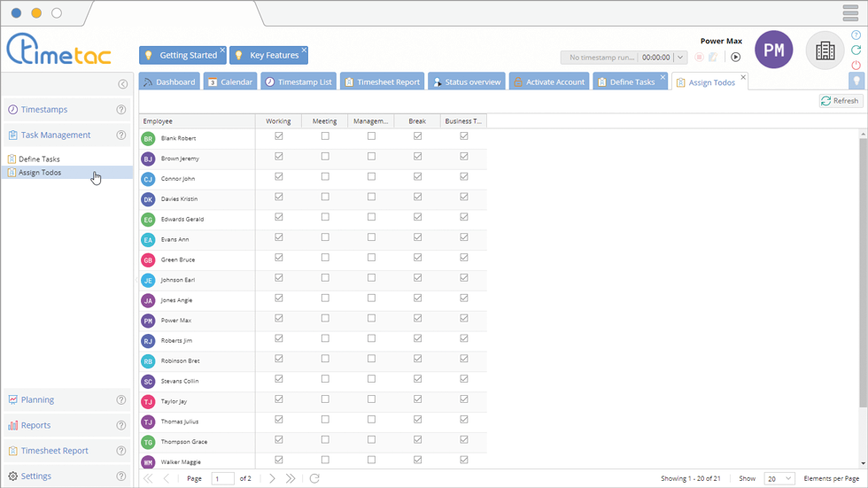
Task: Open help for Timestamps section
Action: click(121, 110)
